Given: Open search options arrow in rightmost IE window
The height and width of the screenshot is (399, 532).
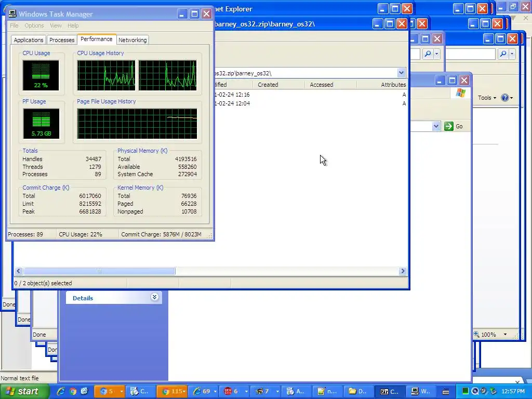Looking at the screenshot, I should point(512,54).
